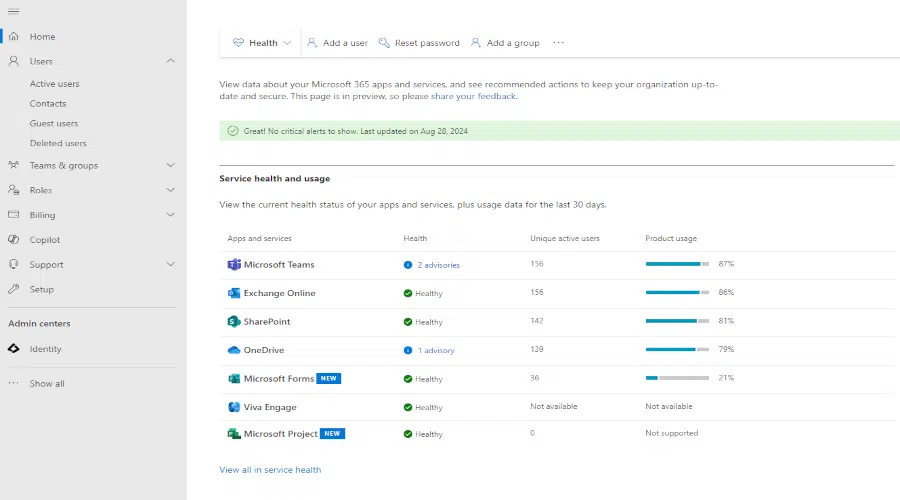Open the hamburger navigation menu icon

coord(13,11)
